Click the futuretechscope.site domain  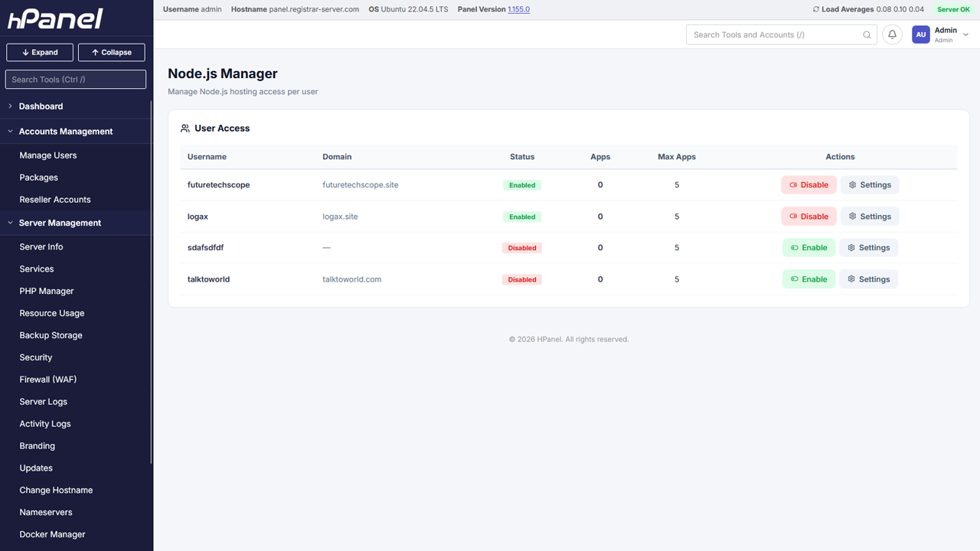coord(361,185)
